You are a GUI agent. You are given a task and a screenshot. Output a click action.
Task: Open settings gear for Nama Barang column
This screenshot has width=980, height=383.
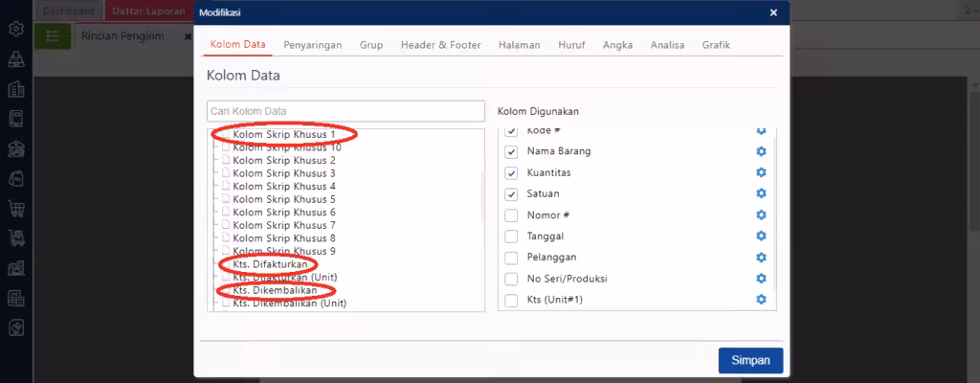pyautogui.click(x=761, y=151)
